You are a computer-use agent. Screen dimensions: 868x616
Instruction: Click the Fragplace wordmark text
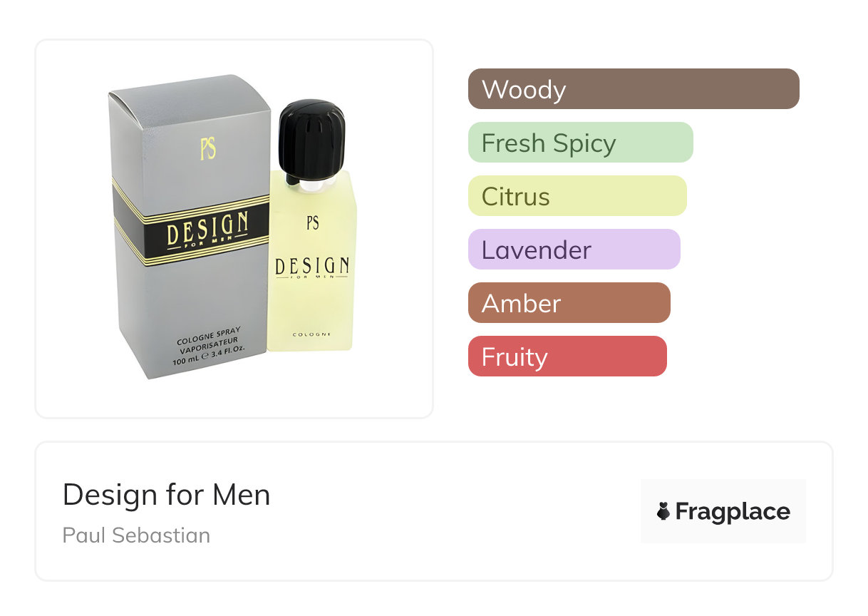pos(733,511)
